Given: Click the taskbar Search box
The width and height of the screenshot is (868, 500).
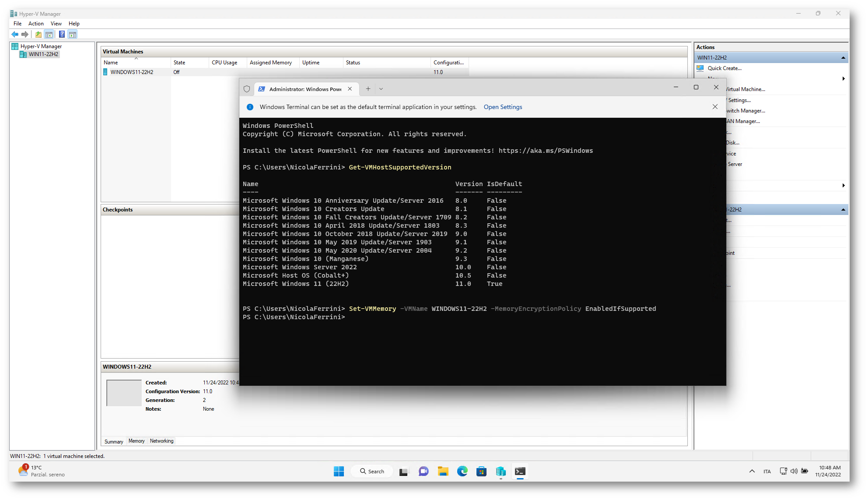Looking at the screenshot, I should pyautogui.click(x=372, y=472).
